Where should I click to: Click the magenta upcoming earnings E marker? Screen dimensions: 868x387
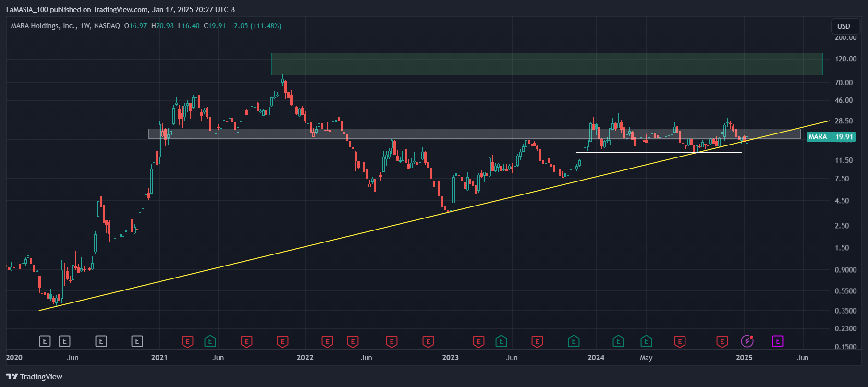(778, 341)
